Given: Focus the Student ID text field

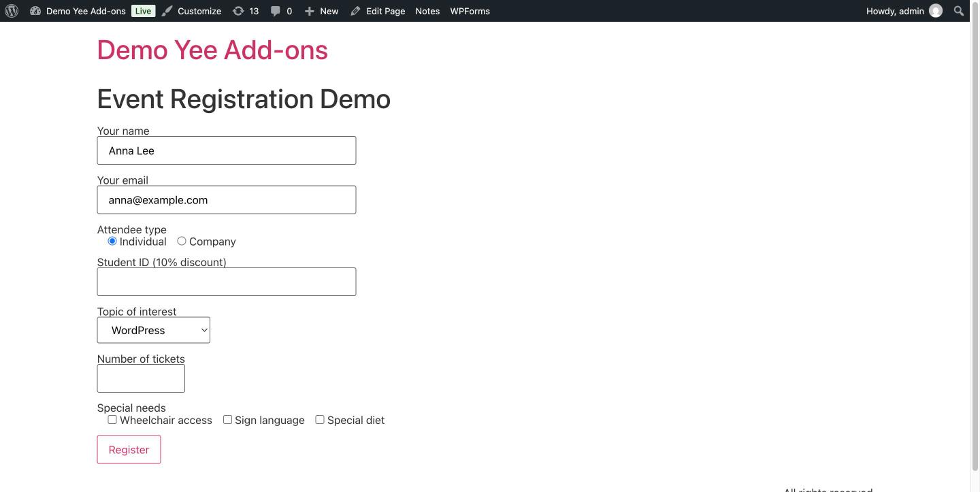Looking at the screenshot, I should click(x=227, y=282).
